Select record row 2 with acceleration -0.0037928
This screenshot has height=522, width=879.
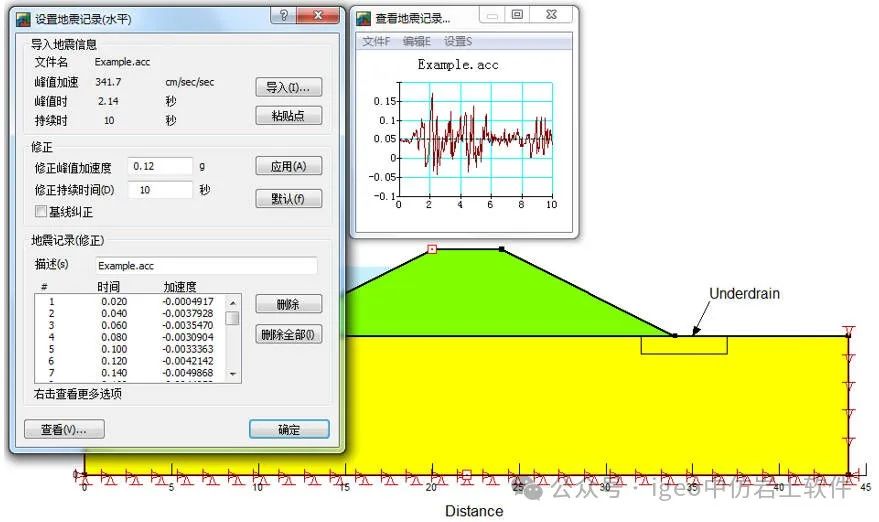(132, 313)
